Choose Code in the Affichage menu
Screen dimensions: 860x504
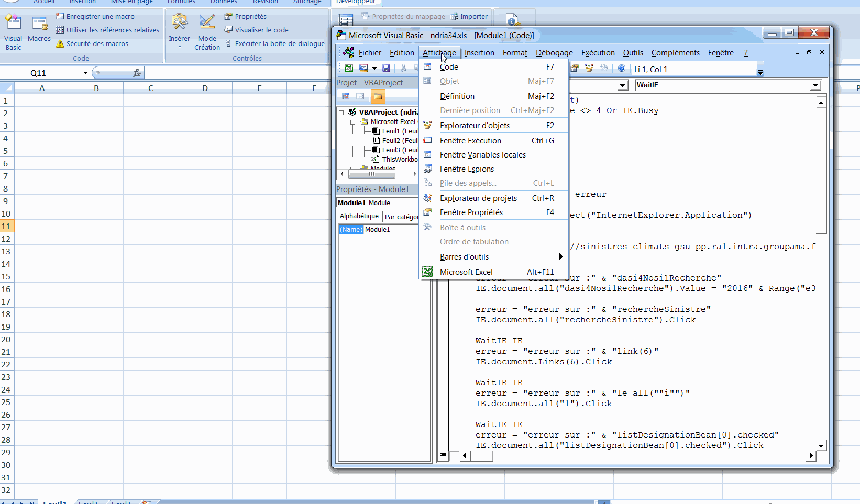pyautogui.click(x=494, y=67)
